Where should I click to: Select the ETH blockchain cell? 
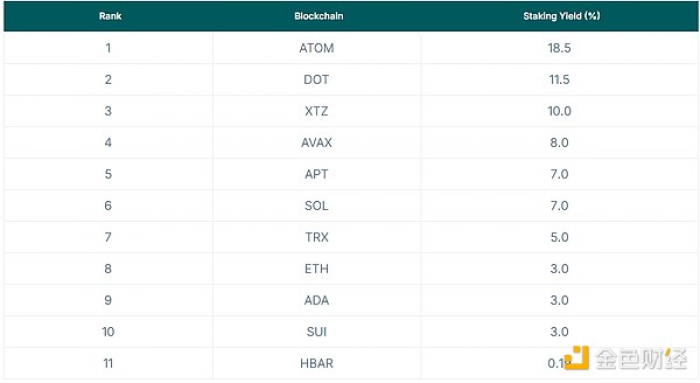[x=317, y=269]
